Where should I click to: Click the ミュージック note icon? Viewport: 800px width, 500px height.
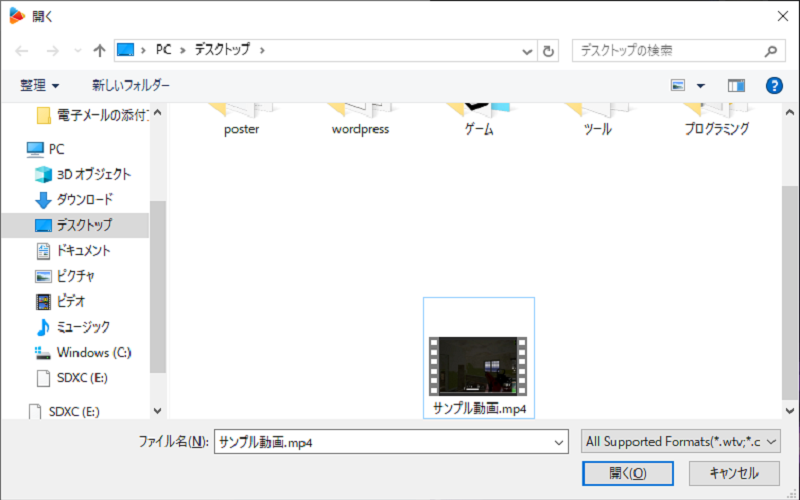click(x=43, y=327)
